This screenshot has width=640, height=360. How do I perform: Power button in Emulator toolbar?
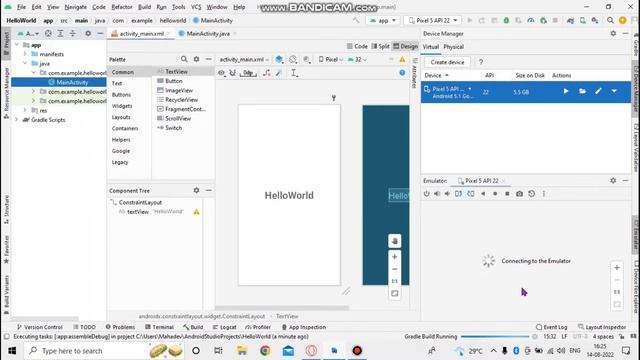(x=427, y=194)
